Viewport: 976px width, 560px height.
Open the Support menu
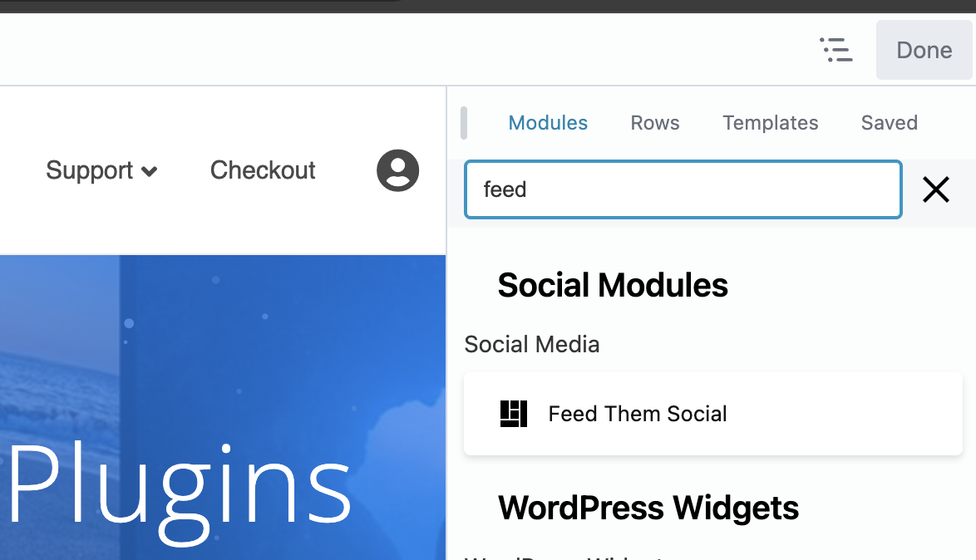(x=90, y=170)
